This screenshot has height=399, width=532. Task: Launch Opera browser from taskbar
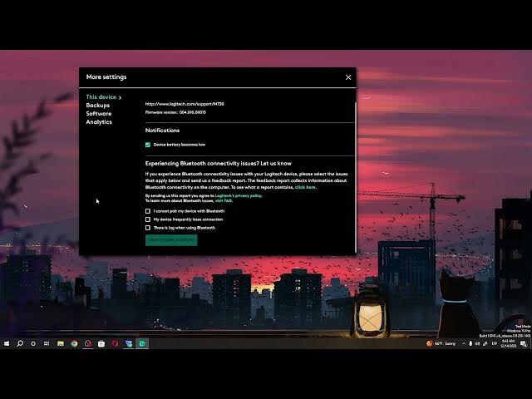(115, 343)
